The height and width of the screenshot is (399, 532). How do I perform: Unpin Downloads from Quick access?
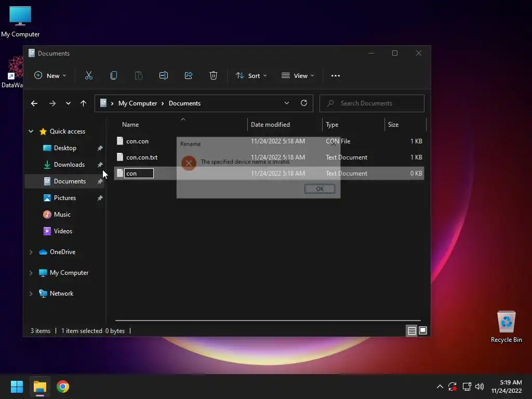click(100, 165)
